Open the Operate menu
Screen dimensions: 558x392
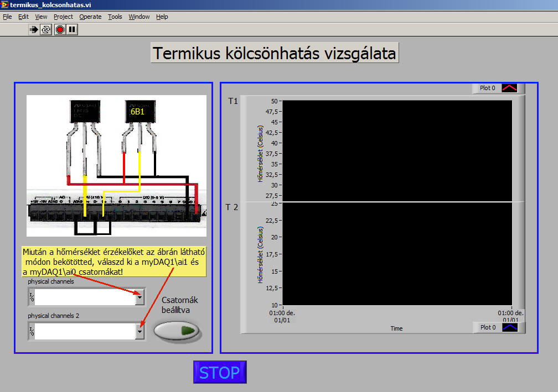pyautogui.click(x=90, y=17)
